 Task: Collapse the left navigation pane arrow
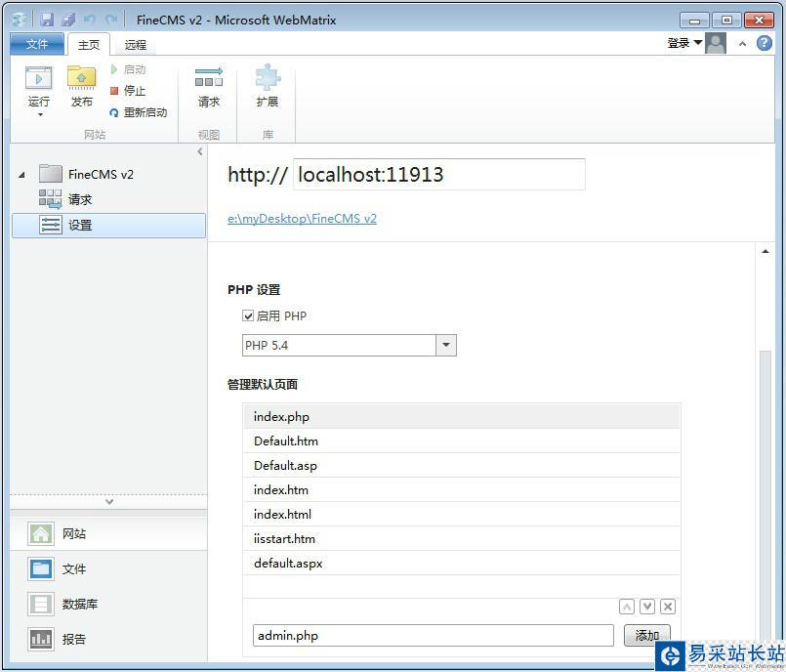(x=200, y=151)
